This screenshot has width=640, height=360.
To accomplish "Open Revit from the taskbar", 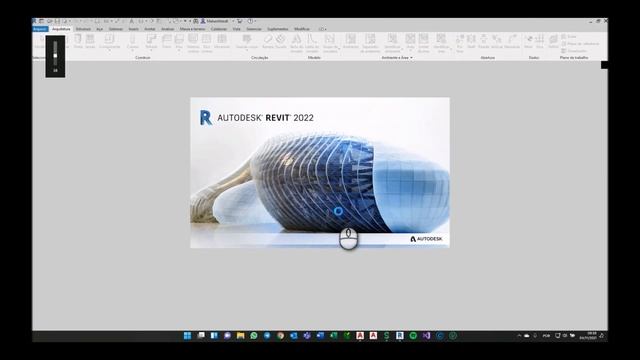I will [400, 336].
